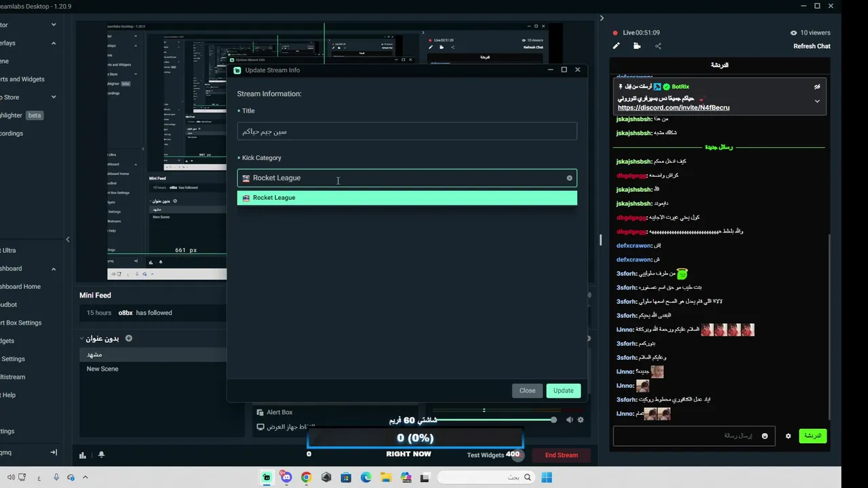Collapse the Overlays sidebar section

point(54,43)
